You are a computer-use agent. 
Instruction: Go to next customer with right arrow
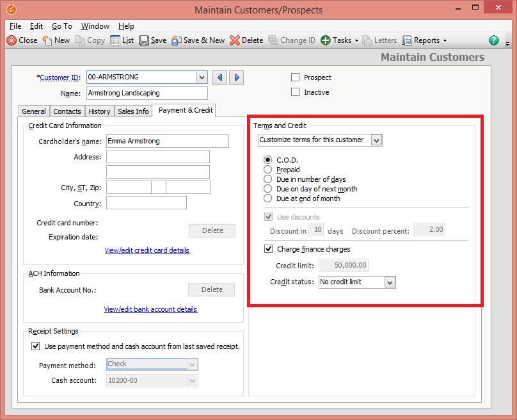tap(236, 77)
